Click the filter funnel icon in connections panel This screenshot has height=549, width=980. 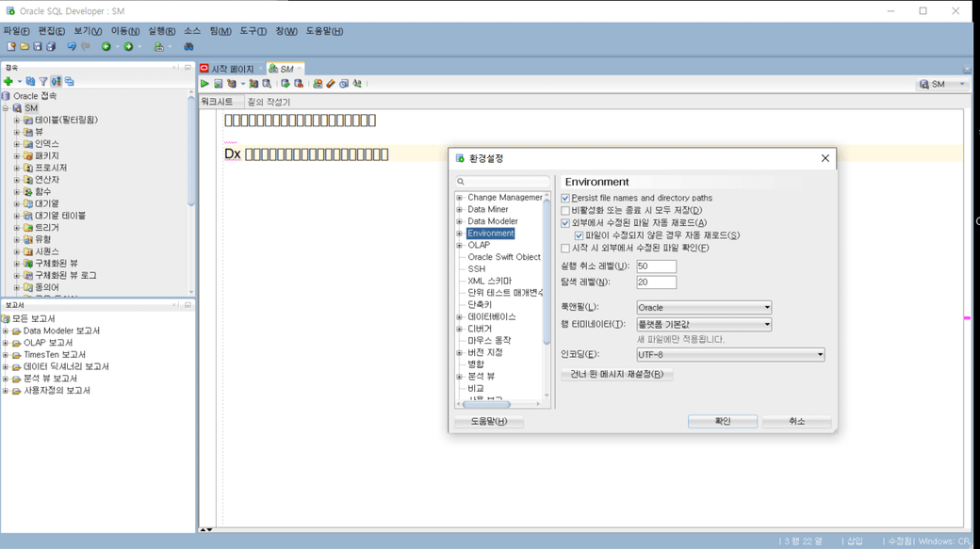pyautogui.click(x=43, y=82)
